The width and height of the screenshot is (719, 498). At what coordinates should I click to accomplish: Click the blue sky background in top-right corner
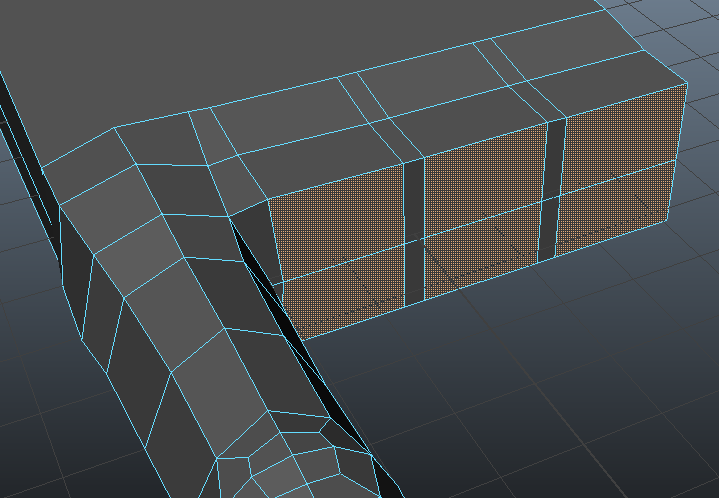click(x=680, y=25)
